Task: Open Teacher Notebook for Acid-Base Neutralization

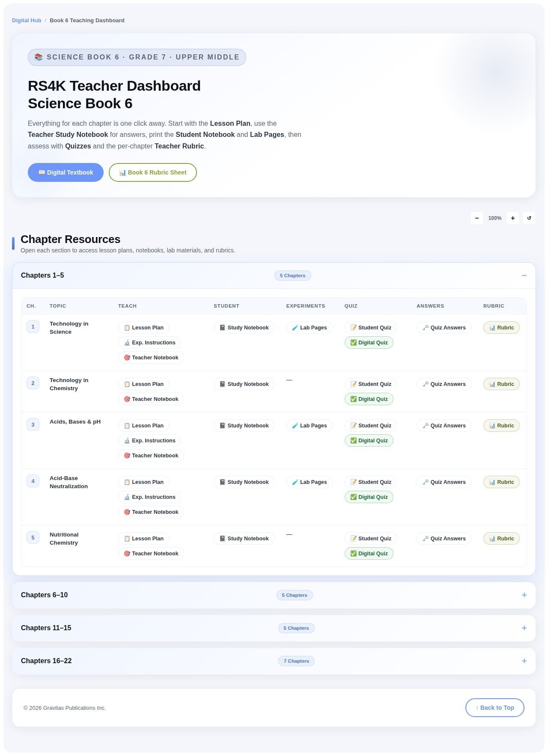Action: point(151,512)
